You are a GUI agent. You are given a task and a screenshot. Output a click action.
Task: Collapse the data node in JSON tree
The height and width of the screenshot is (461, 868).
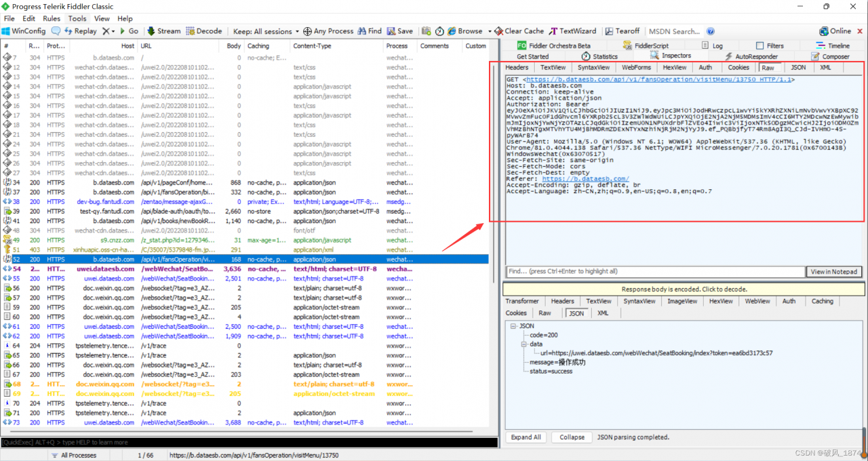[x=523, y=344]
